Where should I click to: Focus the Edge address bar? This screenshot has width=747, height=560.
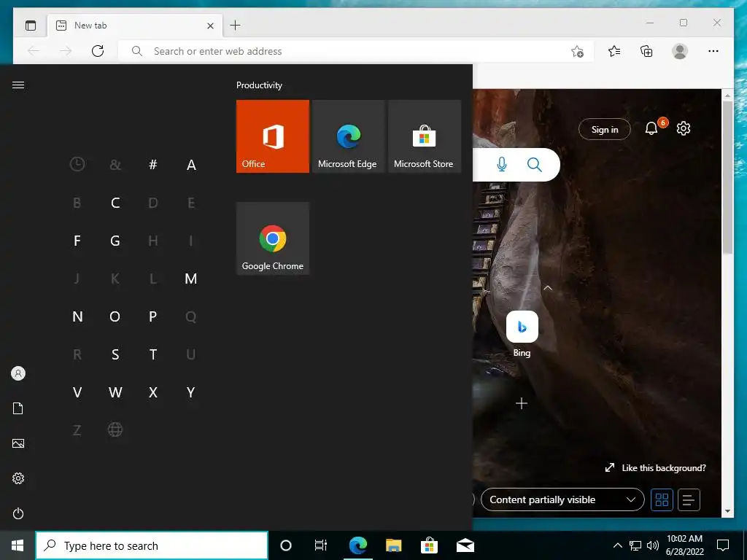point(355,51)
